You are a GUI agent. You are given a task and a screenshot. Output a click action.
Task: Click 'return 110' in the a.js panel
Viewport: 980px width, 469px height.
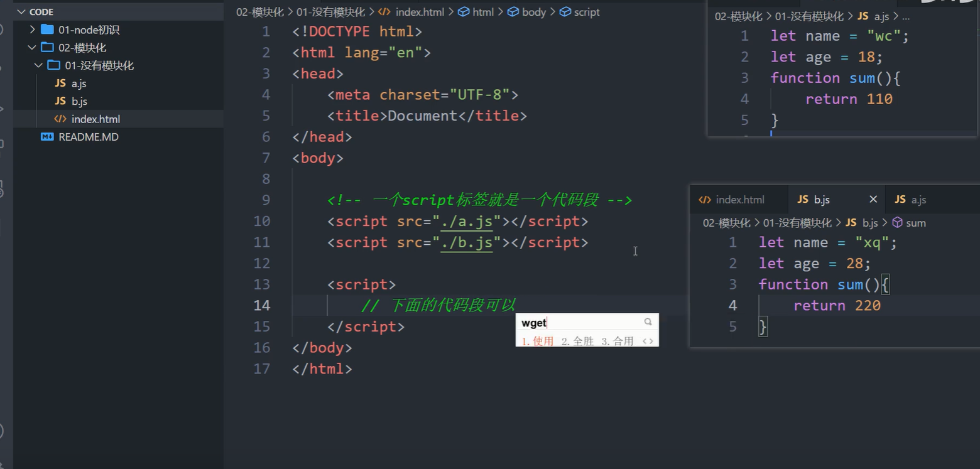(x=849, y=99)
